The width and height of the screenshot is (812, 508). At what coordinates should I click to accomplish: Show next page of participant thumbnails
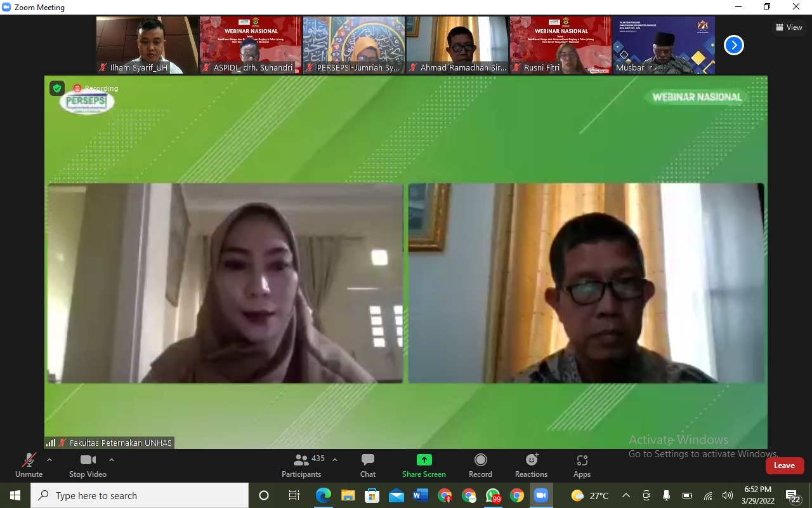tap(734, 45)
